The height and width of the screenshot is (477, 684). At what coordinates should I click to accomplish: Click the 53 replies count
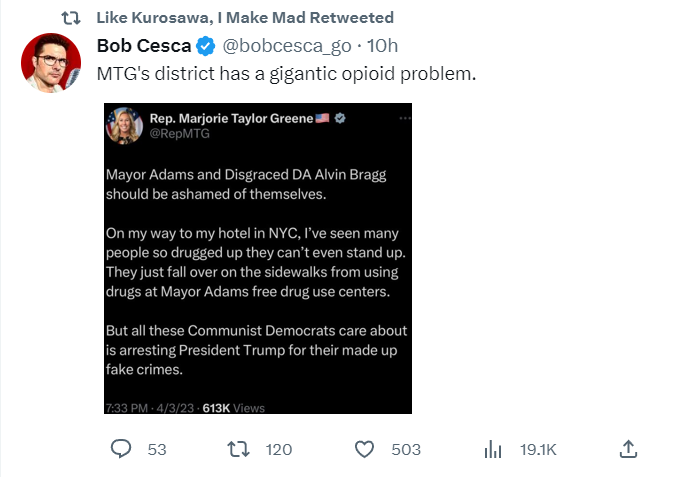[x=157, y=450]
